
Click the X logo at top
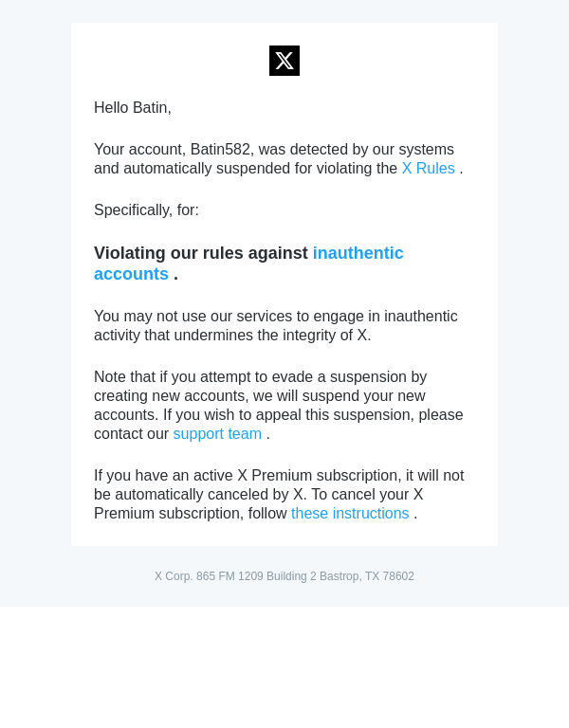284,61
